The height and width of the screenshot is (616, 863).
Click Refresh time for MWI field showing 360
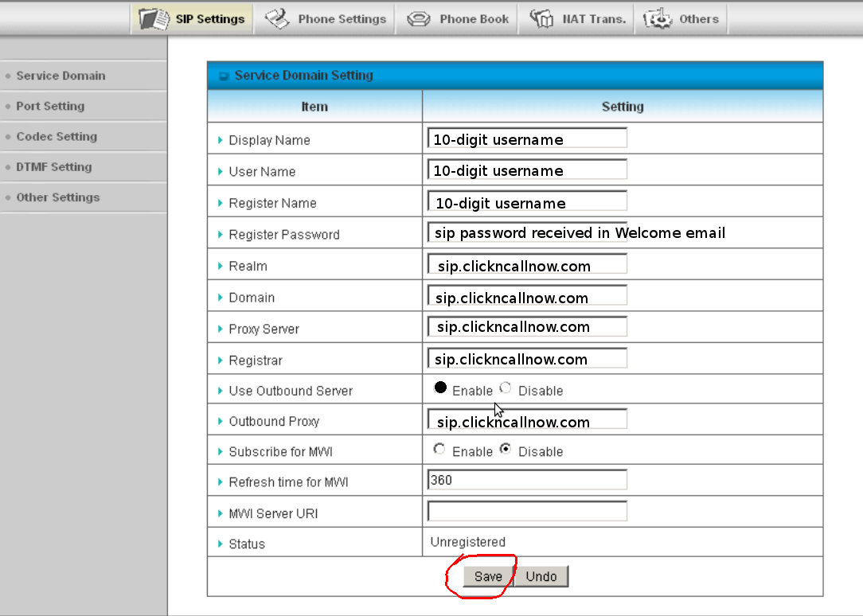pos(527,480)
